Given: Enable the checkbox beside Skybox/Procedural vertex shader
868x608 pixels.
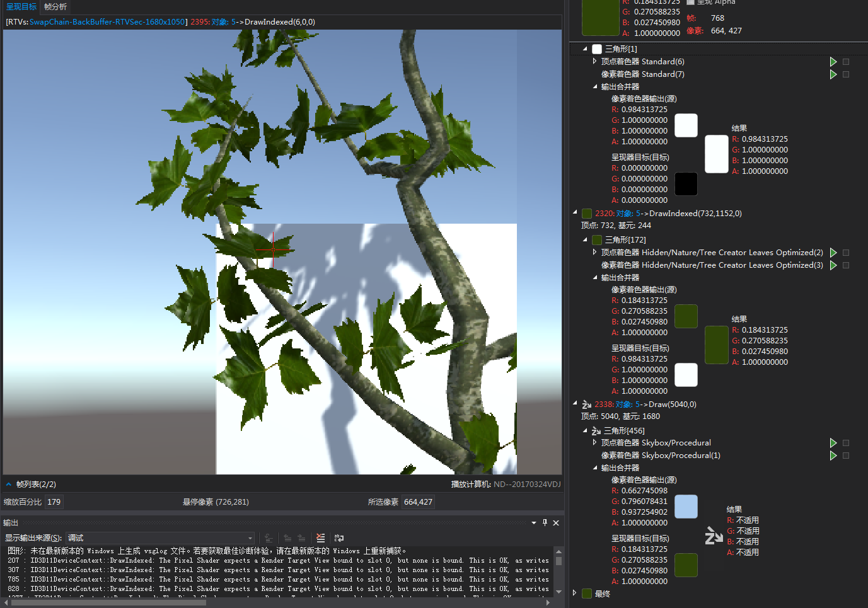Looking at the screenshot, I should point(846,443).
